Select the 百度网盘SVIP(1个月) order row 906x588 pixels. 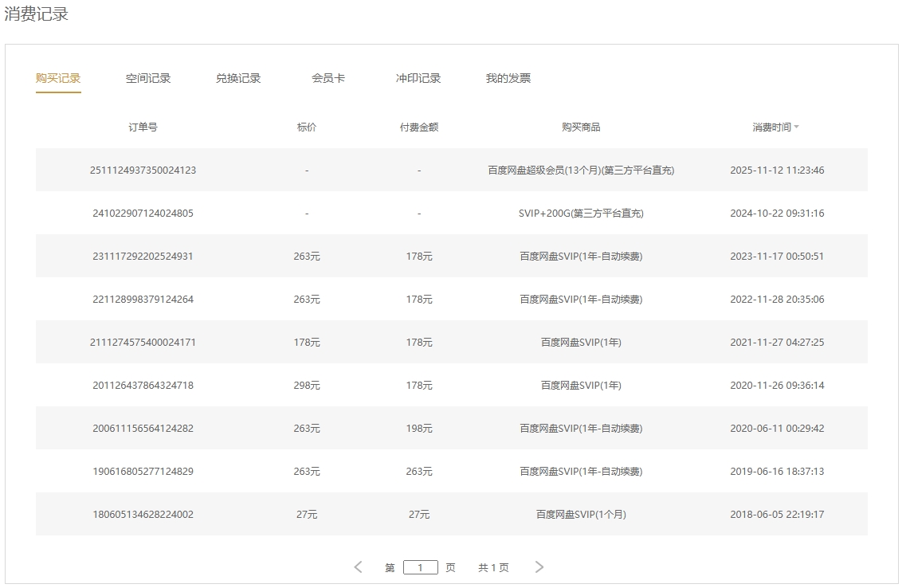point(450,514)
